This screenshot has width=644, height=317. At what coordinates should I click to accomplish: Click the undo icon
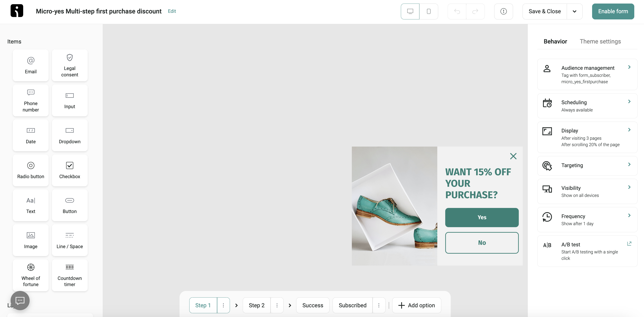457,11
